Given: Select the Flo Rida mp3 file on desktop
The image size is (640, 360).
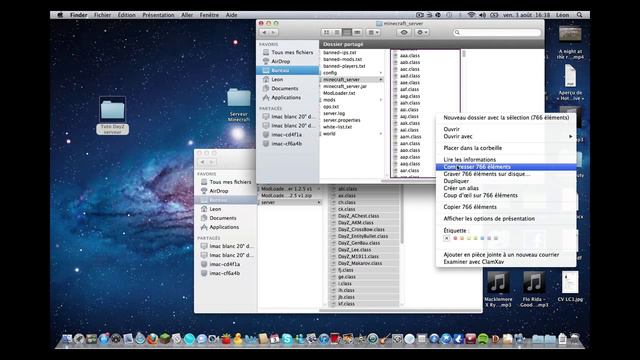Looking at the screenshot, I should [x=534, y=289].
